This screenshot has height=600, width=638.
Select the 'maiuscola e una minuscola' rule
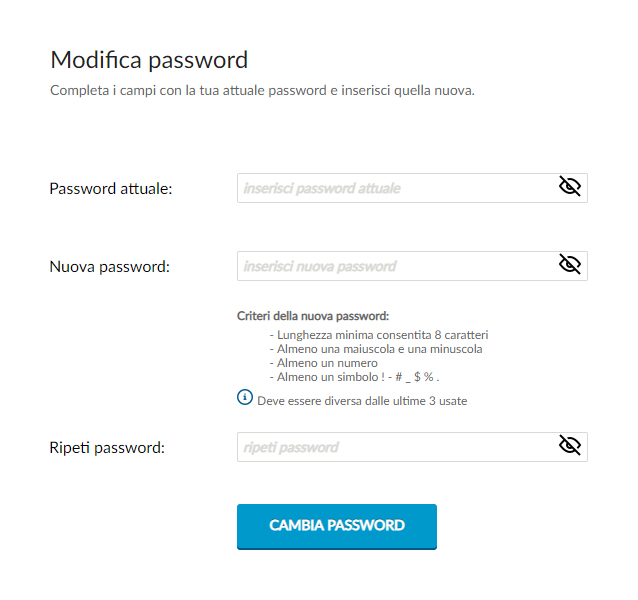point(376,349)
